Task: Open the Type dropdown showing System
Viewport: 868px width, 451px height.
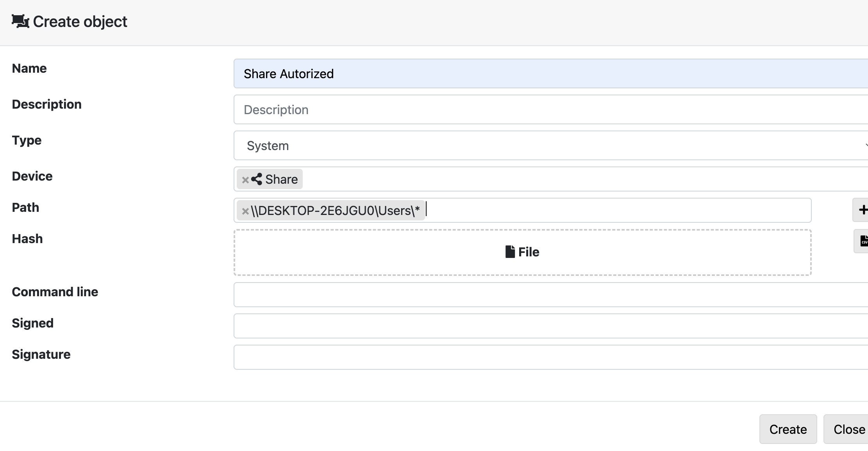Action: coord(547,146)
